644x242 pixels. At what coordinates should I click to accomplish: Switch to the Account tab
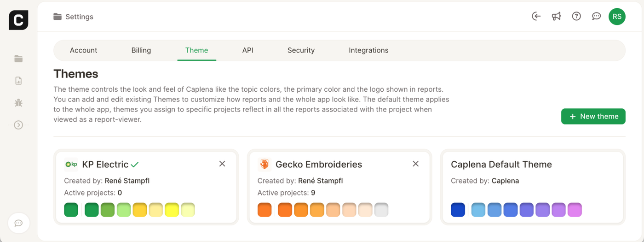click(83, 50)
